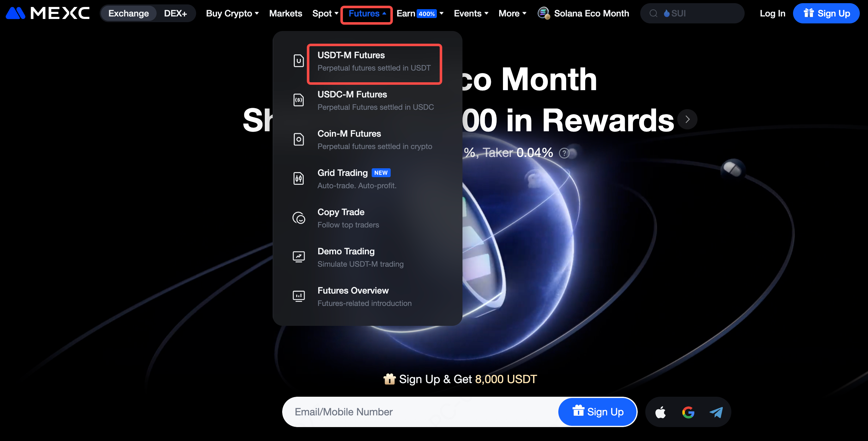Select USDC-M Futures menu item

[375, 100]
